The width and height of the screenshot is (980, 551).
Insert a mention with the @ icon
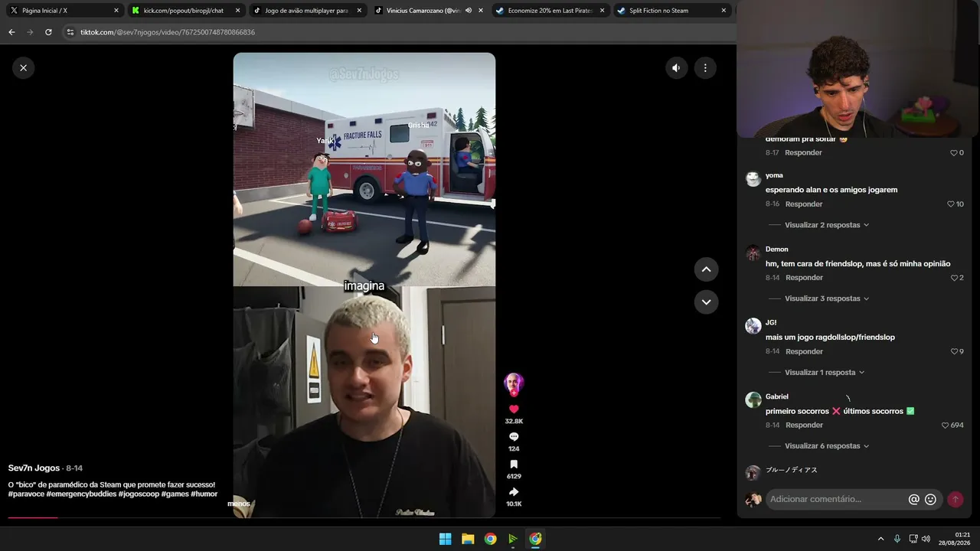click(913, 500)
